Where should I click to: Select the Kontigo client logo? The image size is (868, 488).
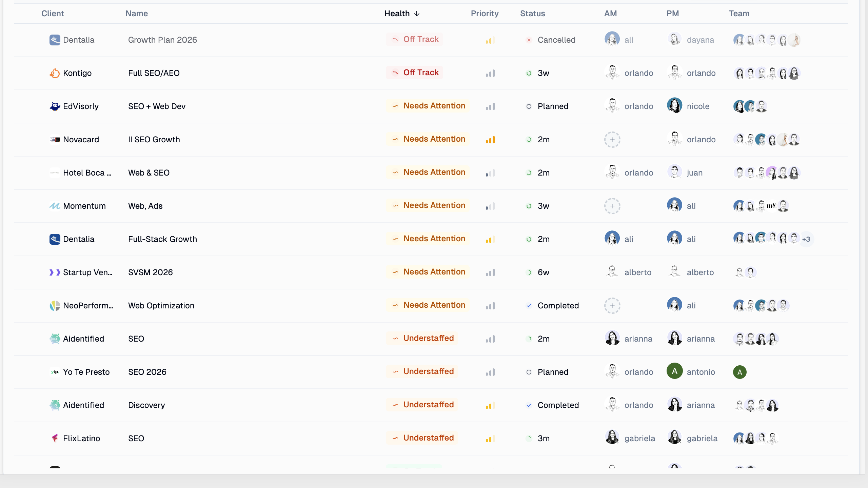tap(54, 73)
